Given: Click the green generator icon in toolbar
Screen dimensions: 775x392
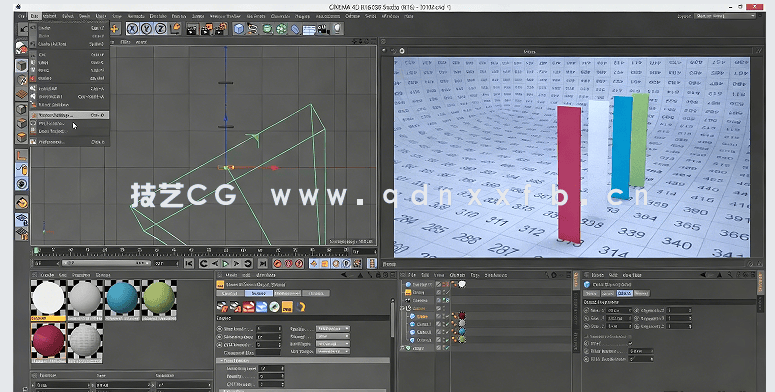Looking at the screenshot, I should click(267, 29).
